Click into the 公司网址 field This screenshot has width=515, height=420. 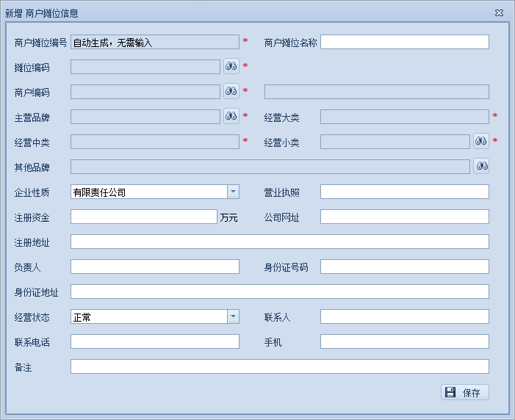(404, 217)
